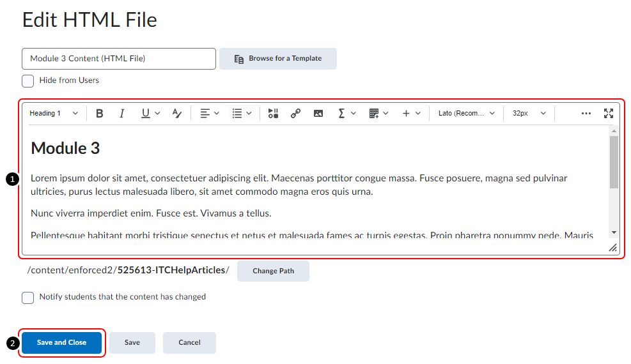
Task: Open the equation sigma menu
Action: click(x=346, y=113)
